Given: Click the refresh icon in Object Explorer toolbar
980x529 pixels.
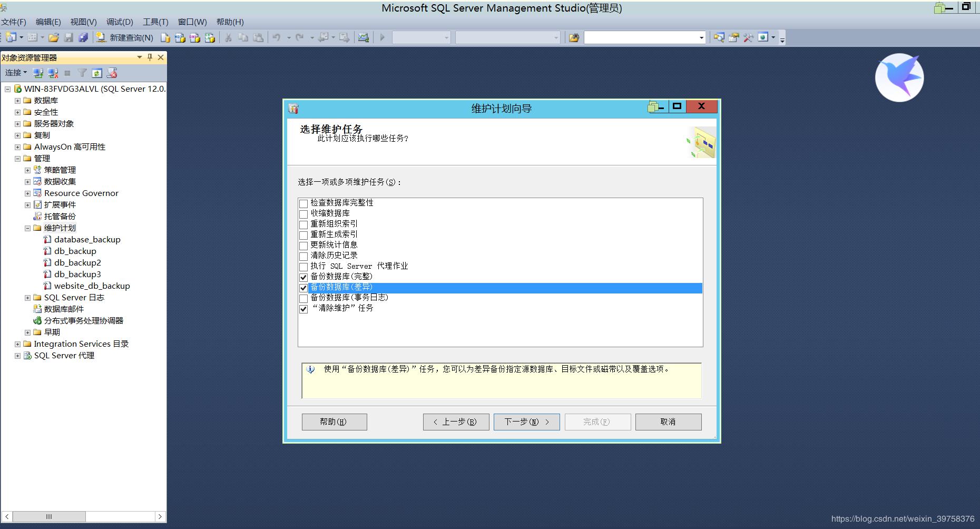Looking at the screenshot, I should tap(96, 73).
